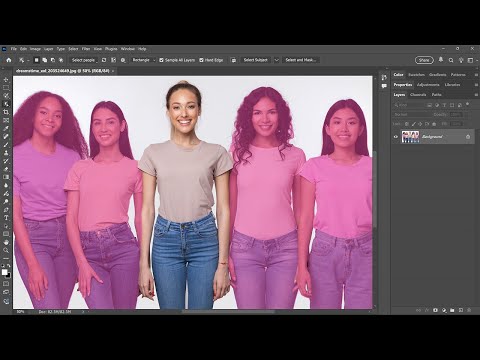Open the Filter menu

[x=86, y=49]
